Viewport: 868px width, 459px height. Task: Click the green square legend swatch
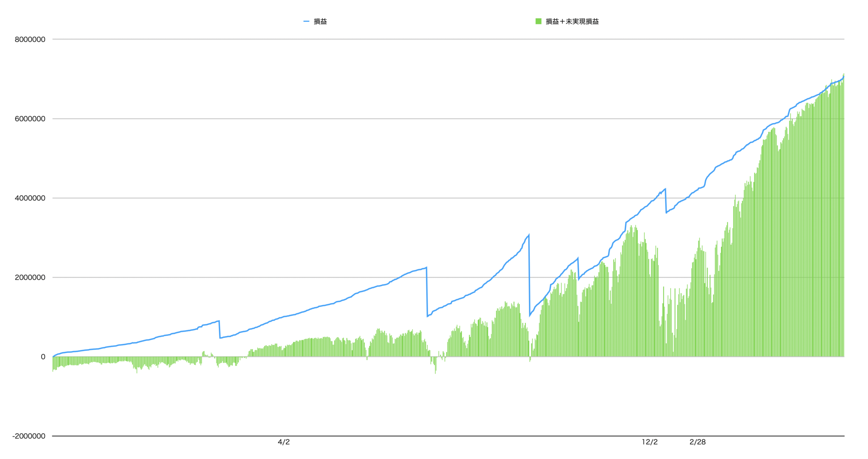(538, 21)
